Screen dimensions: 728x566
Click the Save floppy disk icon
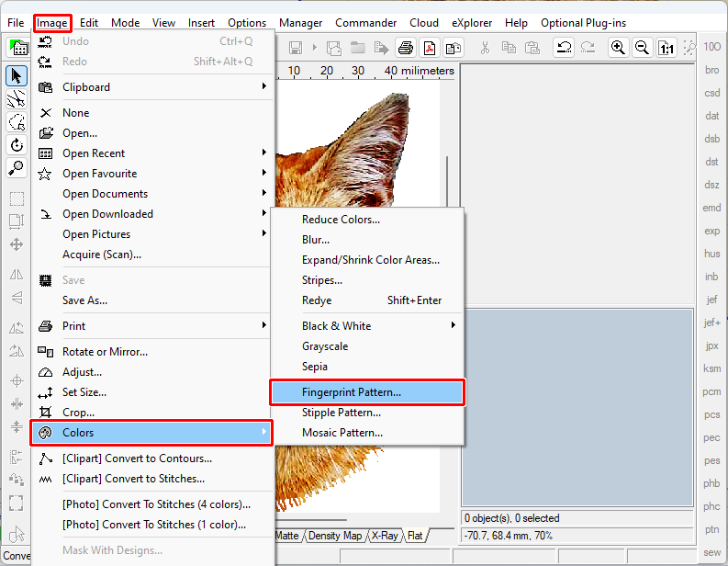[x=296, y=48]
